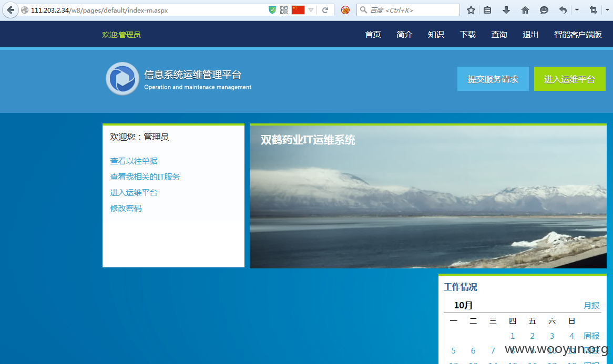
Task: Click the 工作情况 panel heading
Action: (x=461, y=287)
